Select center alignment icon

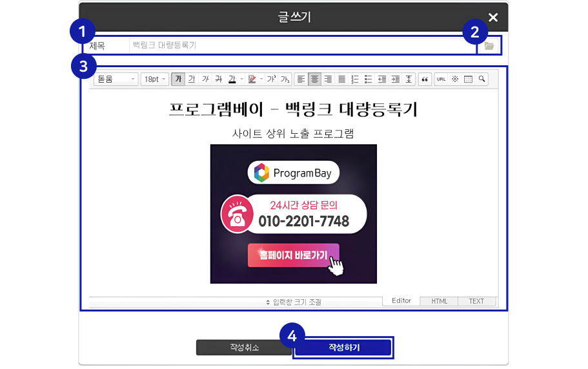(314, 79)
